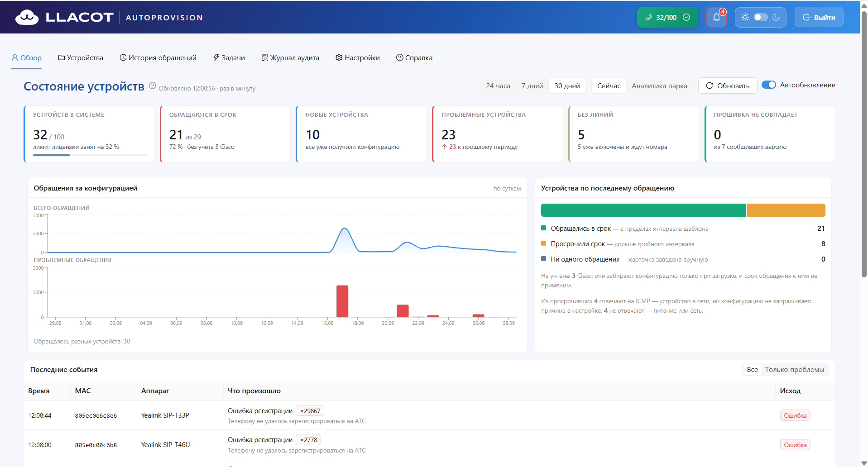Screen dimensions: 868x467
Task: Click Ошибка badge in the 12:08:44 row
Action: pyautogui.click(x=795, y=415)
